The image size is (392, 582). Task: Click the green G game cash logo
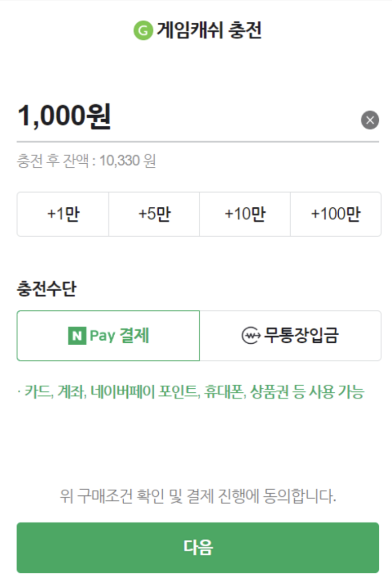click(x=143, y=30)
